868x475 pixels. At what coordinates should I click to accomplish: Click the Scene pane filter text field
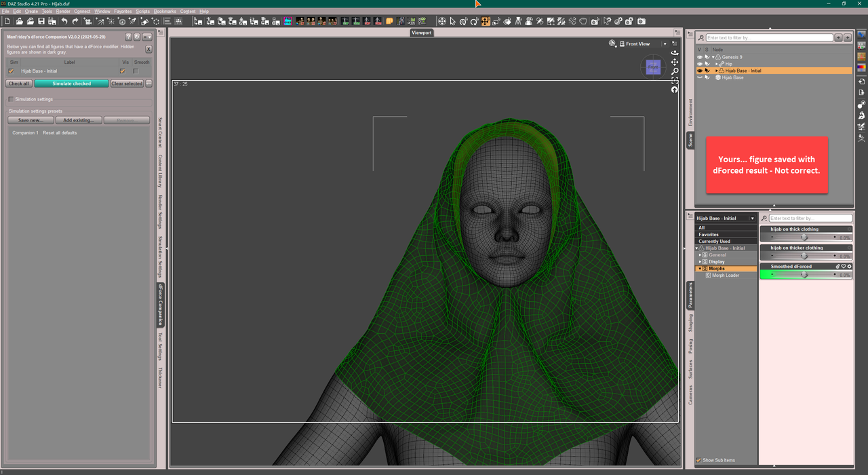(x=769, y=38)
